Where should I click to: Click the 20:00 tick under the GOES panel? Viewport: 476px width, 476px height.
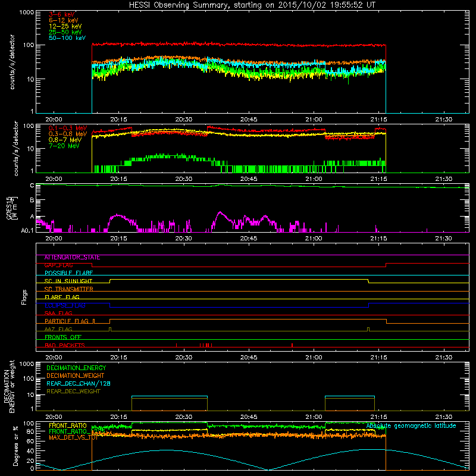click(54, 239)
